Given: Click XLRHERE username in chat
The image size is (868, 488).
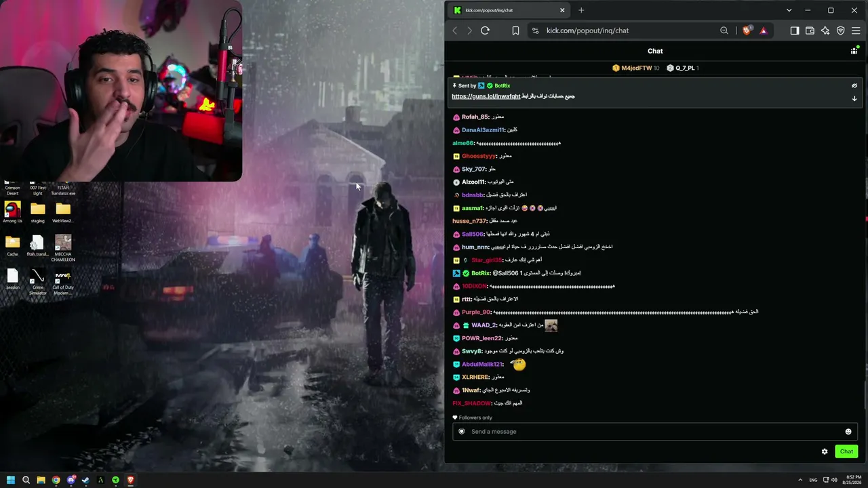Looking at the screenshot, I should [475, 377].
